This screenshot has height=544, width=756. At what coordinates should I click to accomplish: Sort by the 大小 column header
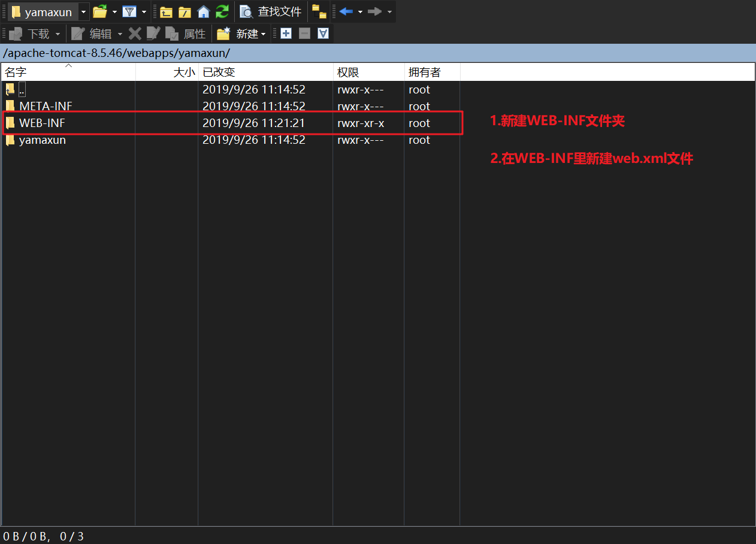[167, 72]
